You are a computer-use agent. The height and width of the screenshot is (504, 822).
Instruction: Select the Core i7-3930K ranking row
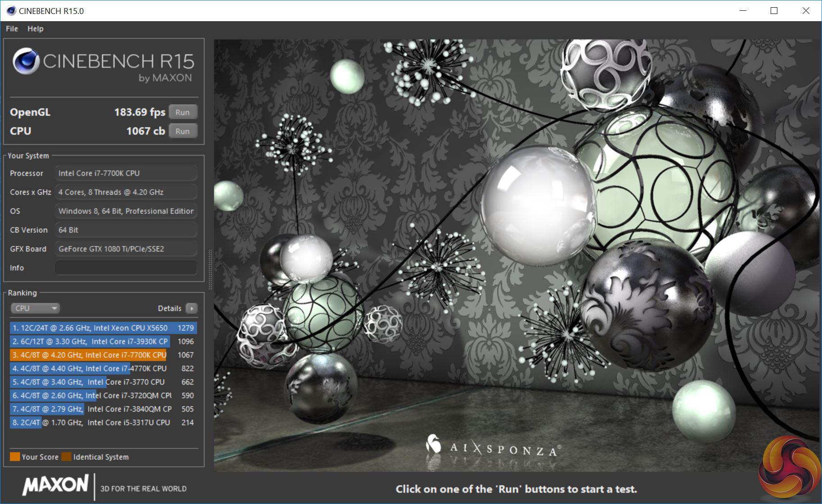pyautogui.click(x=103, y=341)
